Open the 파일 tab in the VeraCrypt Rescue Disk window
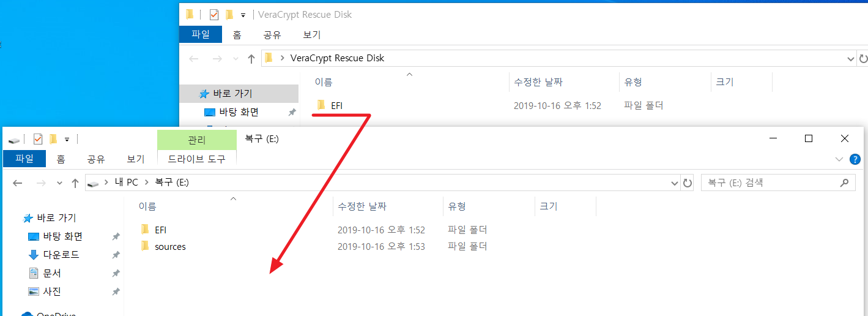 pos(201,34)
